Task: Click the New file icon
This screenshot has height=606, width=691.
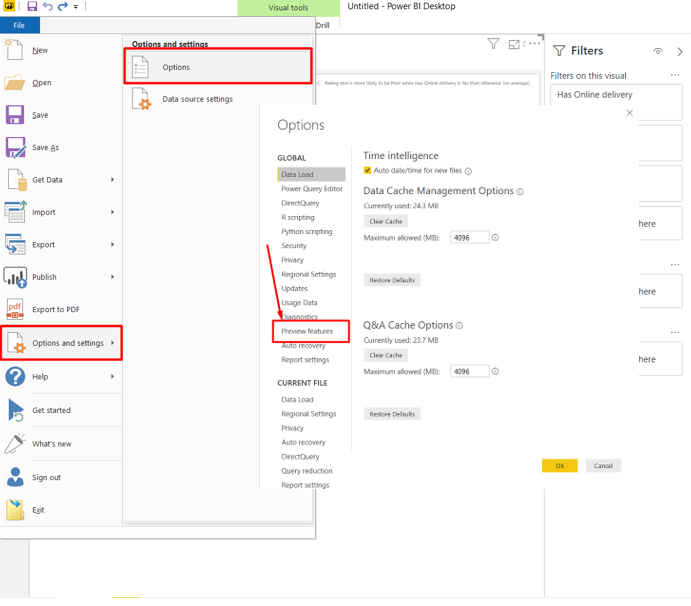Action: [14, 50]
